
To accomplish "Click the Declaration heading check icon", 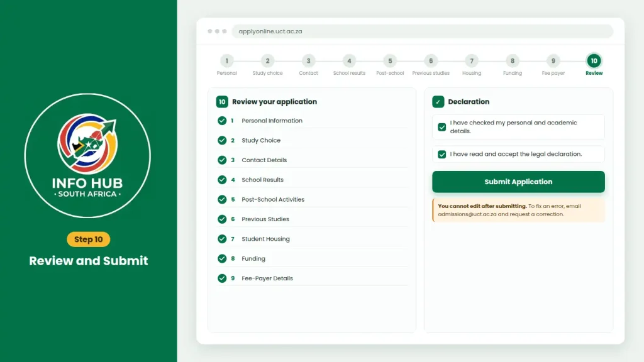I will (x=438, y=102).
